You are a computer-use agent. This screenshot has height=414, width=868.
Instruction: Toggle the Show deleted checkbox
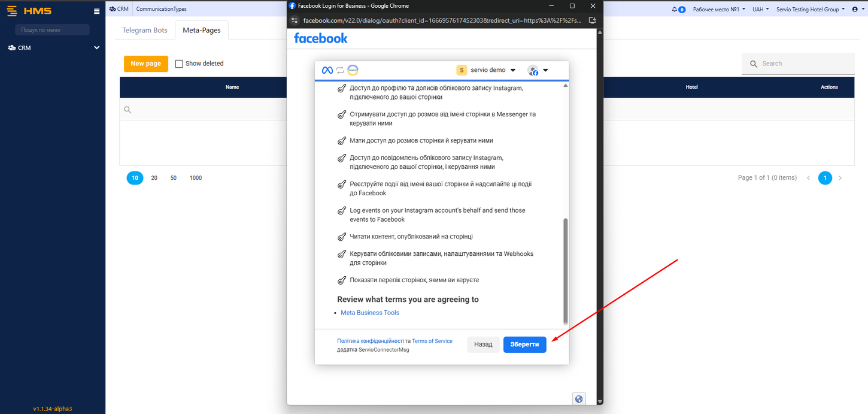(x=178, y=63)
